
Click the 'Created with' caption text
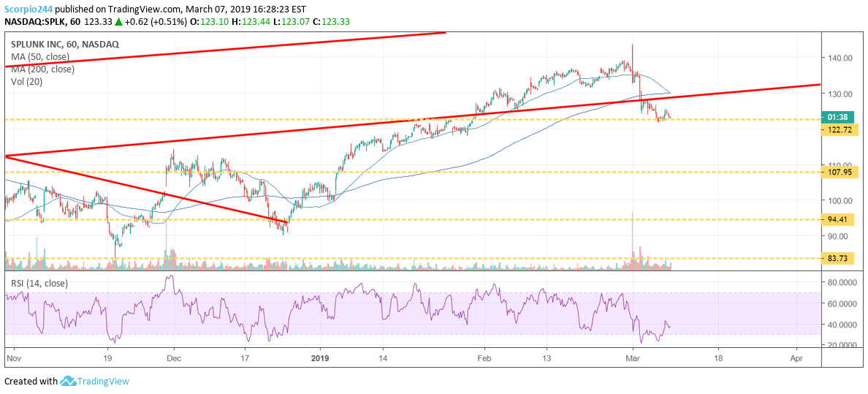[x=31, y=382]
